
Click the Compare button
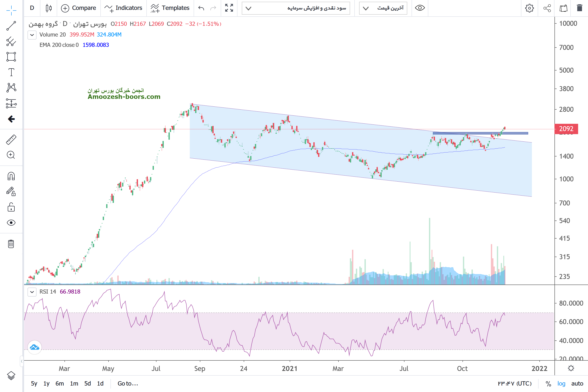click(x=78, y=8)
